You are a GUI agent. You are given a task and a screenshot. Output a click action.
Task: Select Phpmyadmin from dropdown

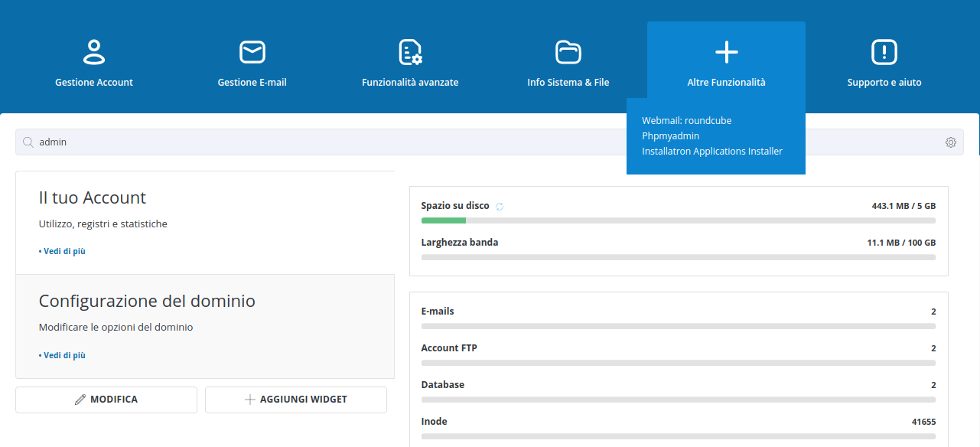click(x=671, y=135)
